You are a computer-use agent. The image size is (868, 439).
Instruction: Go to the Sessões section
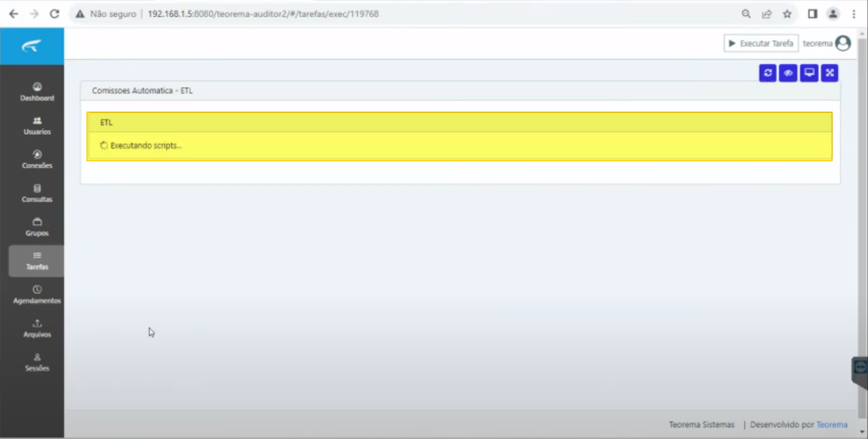[37, 362]
